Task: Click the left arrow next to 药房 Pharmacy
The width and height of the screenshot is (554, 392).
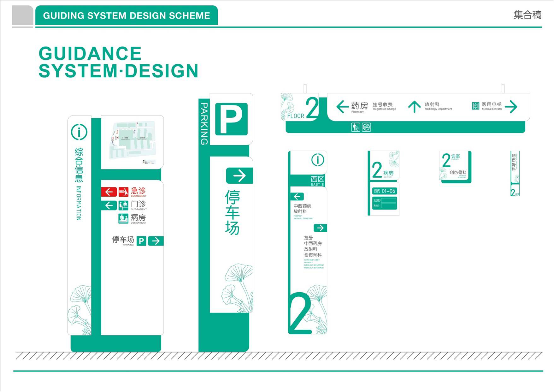Action: [x=342, y=107]
